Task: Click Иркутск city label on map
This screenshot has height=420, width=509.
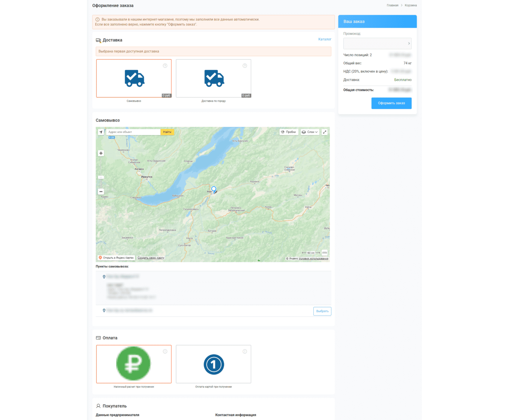Action: (x=147, y=177)
